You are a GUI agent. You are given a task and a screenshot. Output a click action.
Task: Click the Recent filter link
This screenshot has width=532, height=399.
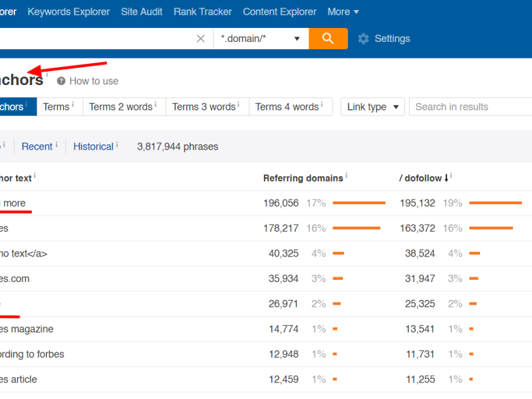(x=37, y=146)
